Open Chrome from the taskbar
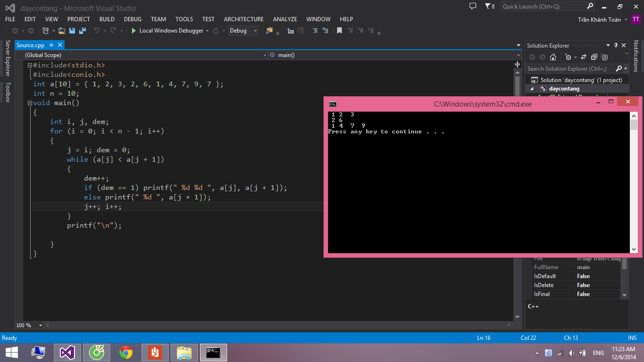This screenshot has height=362, width=644. click(x=125, y=352)
